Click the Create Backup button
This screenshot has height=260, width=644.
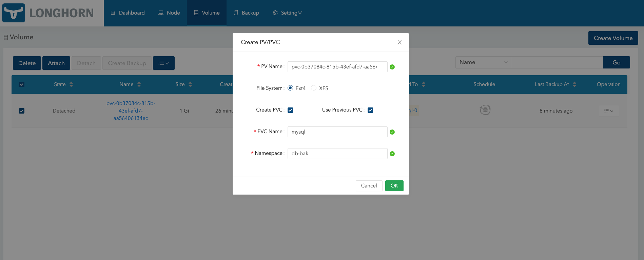click(127, 63)
